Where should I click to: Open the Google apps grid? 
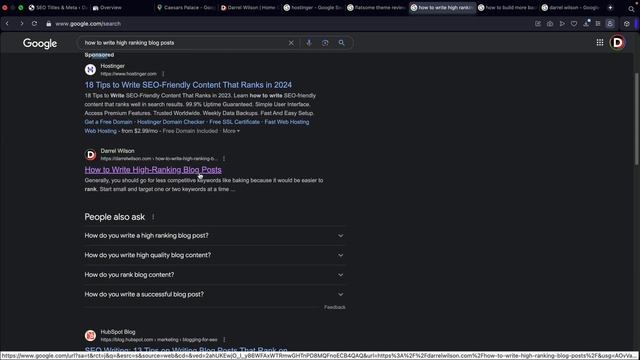click(600, 42)
